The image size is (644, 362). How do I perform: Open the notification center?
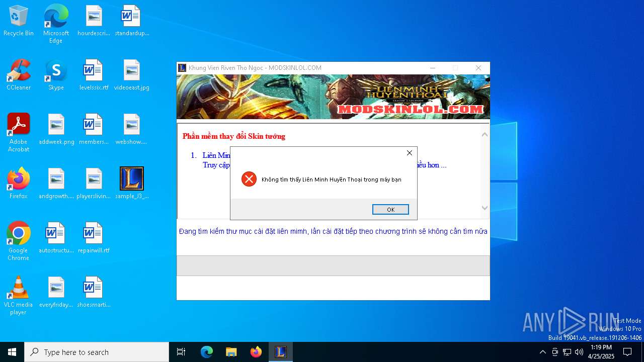627,352
